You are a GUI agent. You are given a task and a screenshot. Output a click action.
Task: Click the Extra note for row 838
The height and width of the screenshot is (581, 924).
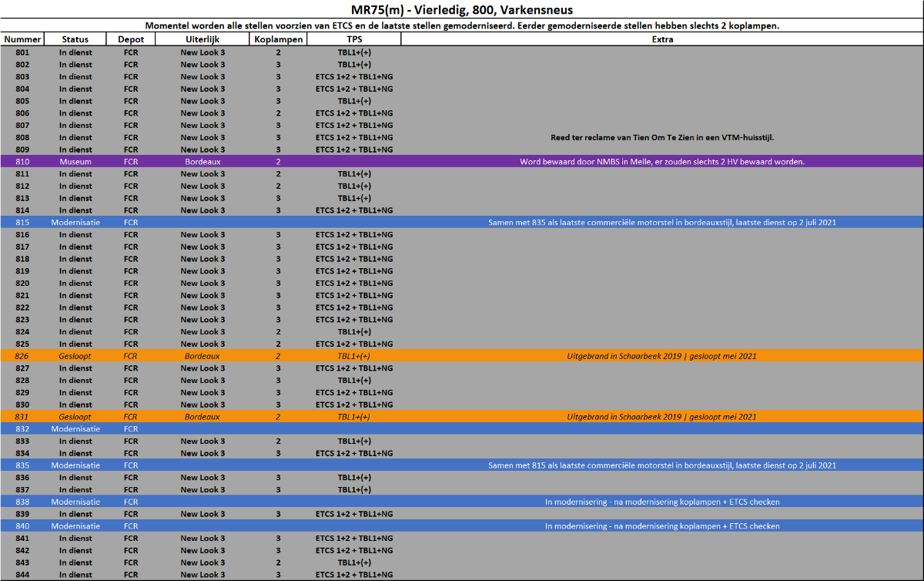tap(661, 502)
